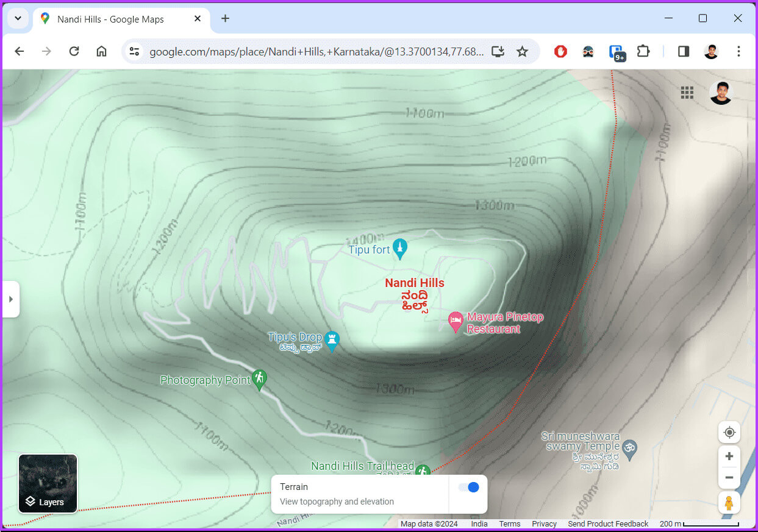Open the Chrome profile avatar
Screen dimensions: 758x532
[711, 52]
